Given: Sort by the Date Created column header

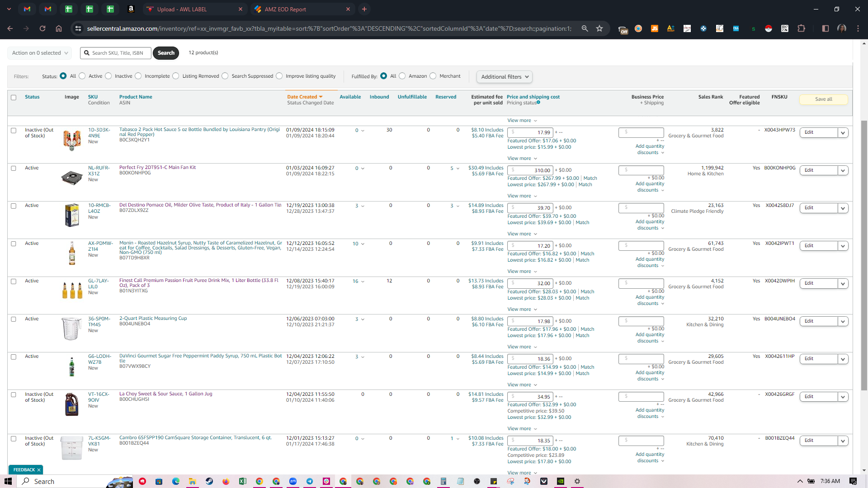Looking at the screenshot, I should (x=305, y=97).
